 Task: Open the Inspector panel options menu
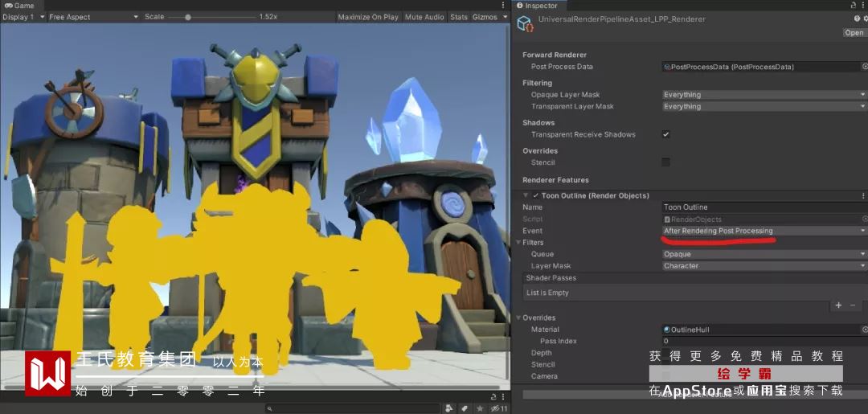click(x=863, y=6)
